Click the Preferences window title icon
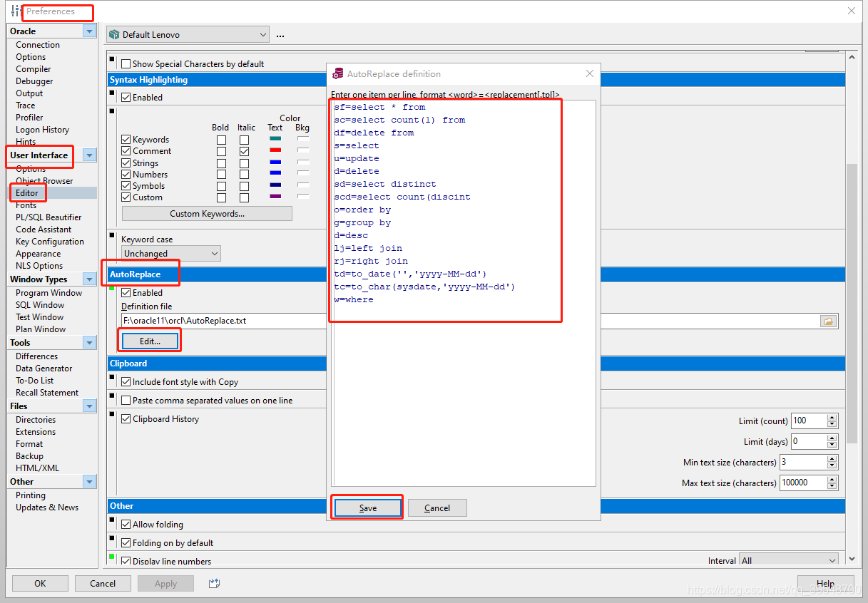Screen dimensions: 868x603 pos(16,11)
